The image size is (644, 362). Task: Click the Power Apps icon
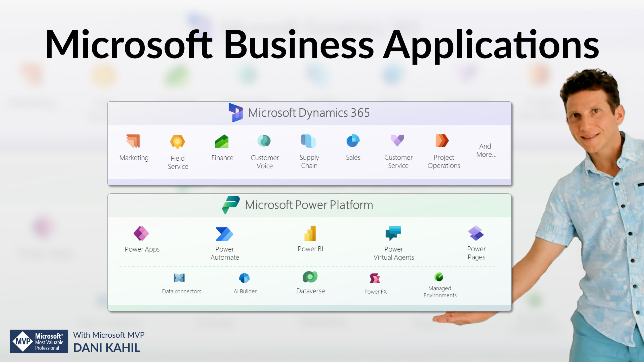point(141,233)
